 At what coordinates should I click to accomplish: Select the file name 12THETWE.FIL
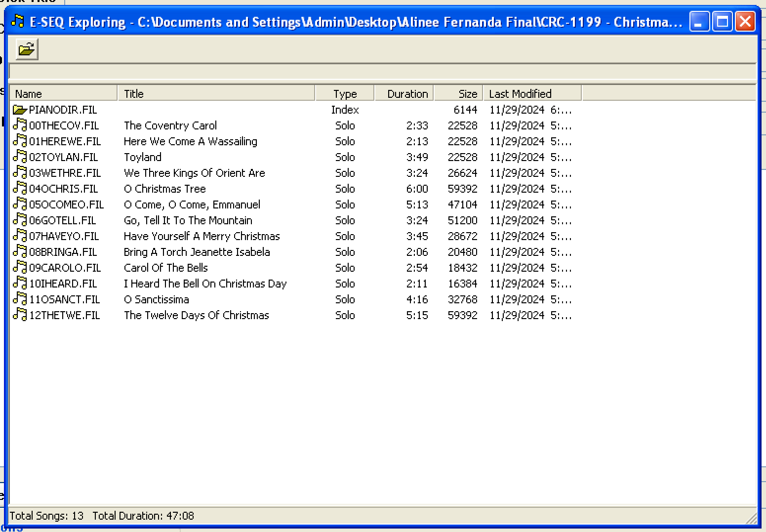[x=64, y=315]
